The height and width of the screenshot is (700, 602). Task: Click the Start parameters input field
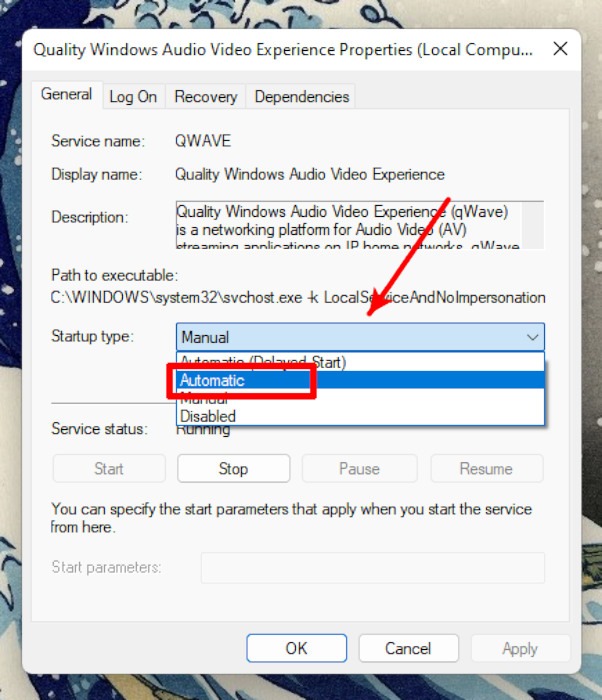tap(372, 568)
